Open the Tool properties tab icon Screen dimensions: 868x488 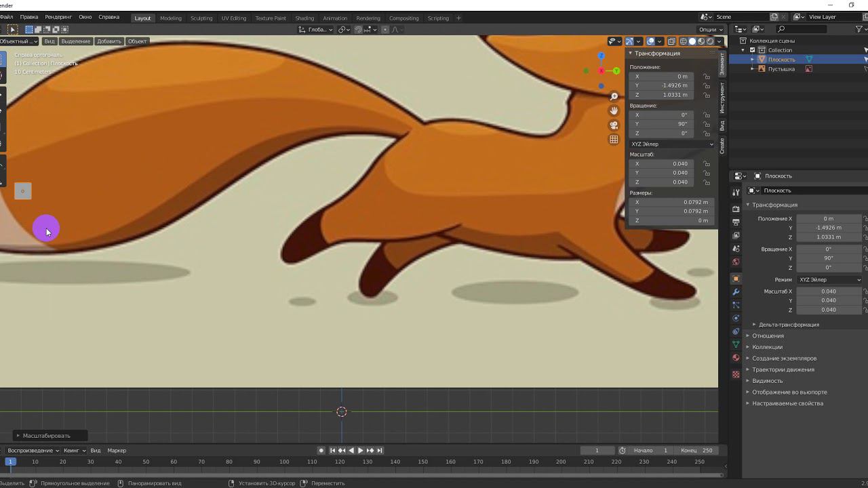[736, 193]
